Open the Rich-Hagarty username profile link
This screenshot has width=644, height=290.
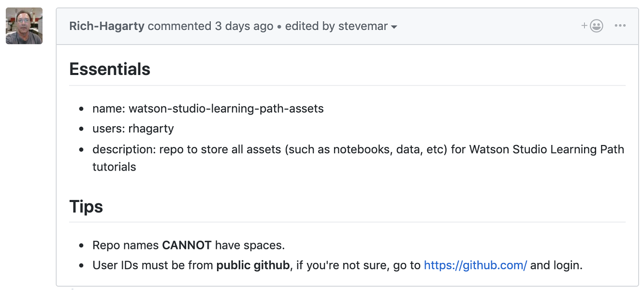click(107, 26)
